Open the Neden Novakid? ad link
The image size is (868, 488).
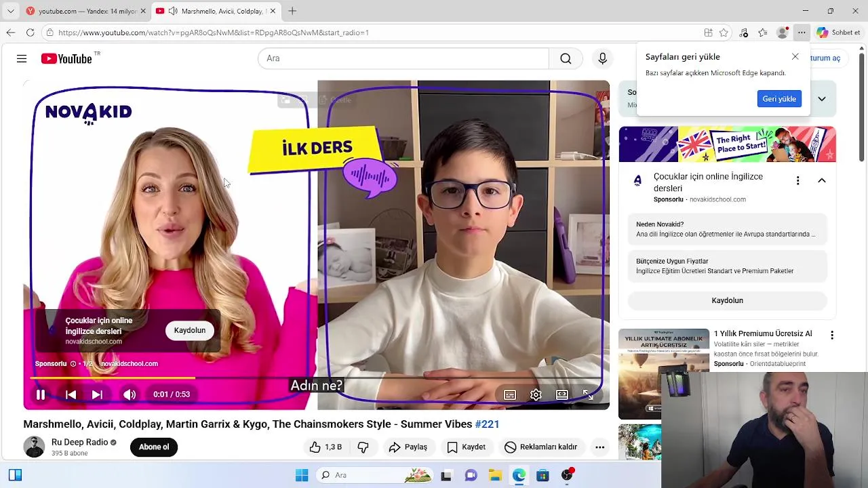coord(727,229)
